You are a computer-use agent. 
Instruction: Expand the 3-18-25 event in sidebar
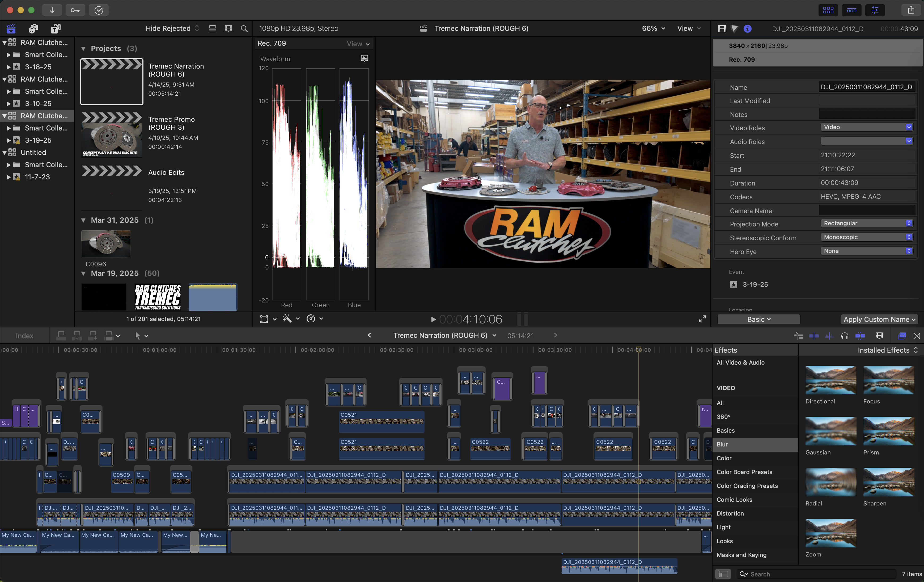(x=9, y=67)
